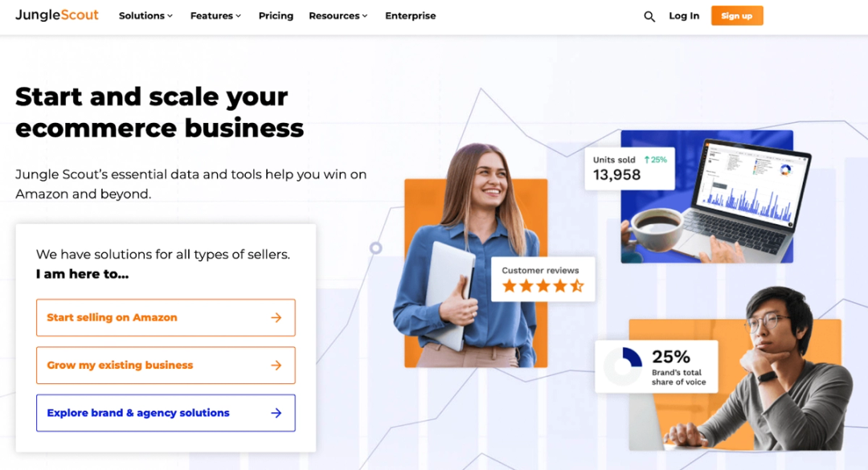
Task: Click arrow icon beside Start selling on Amazon
Action: pyautogui.click(x=276, y=318)
